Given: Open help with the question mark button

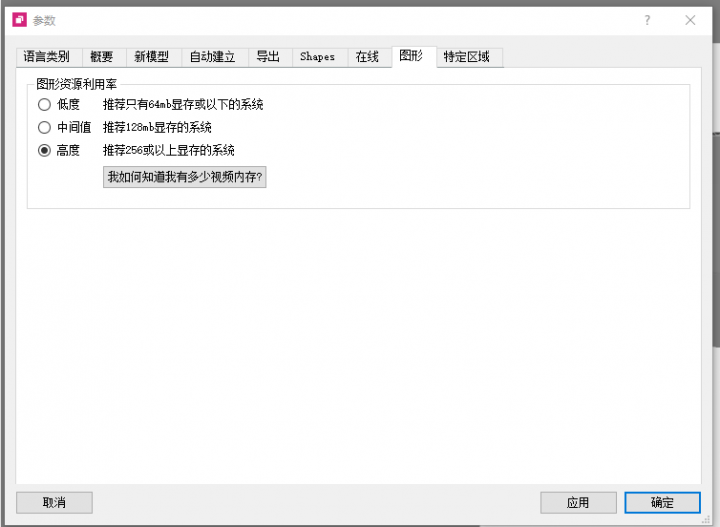Looking at the screenshot, I should (x=647, y=19).
